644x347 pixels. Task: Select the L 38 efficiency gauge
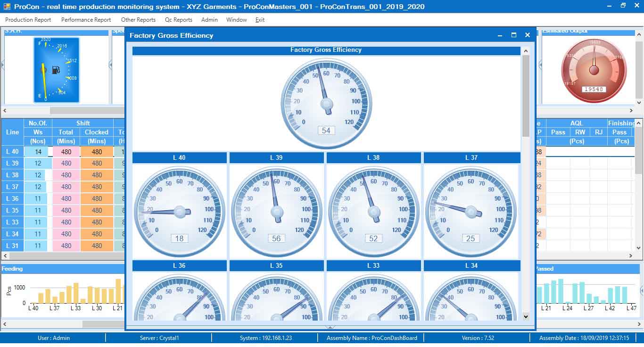373,211
